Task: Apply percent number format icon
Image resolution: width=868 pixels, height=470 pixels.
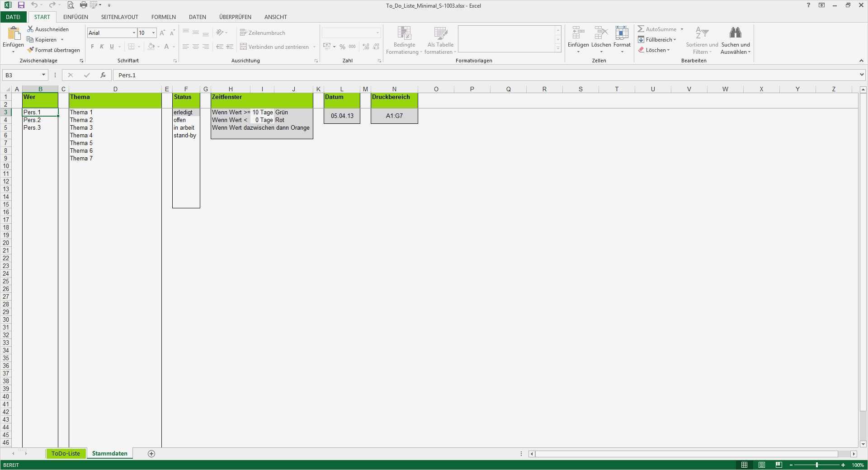Action: click(342, 47)
